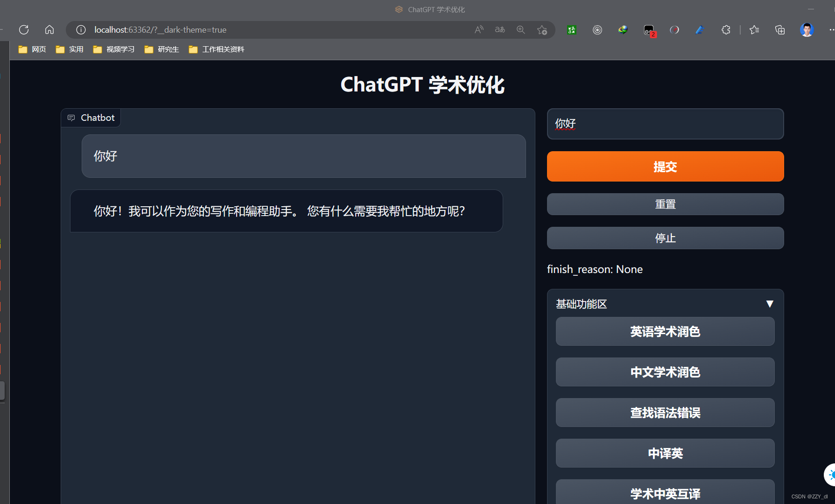The width and height of the screenshot is (835, 504).
Task: View site information icon in address bar
Action: point(81,30)
